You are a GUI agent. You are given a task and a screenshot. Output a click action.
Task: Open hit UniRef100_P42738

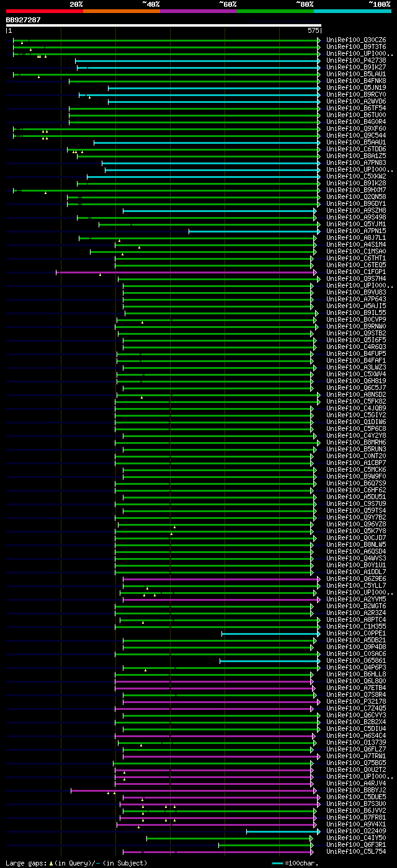click(356, 61)
